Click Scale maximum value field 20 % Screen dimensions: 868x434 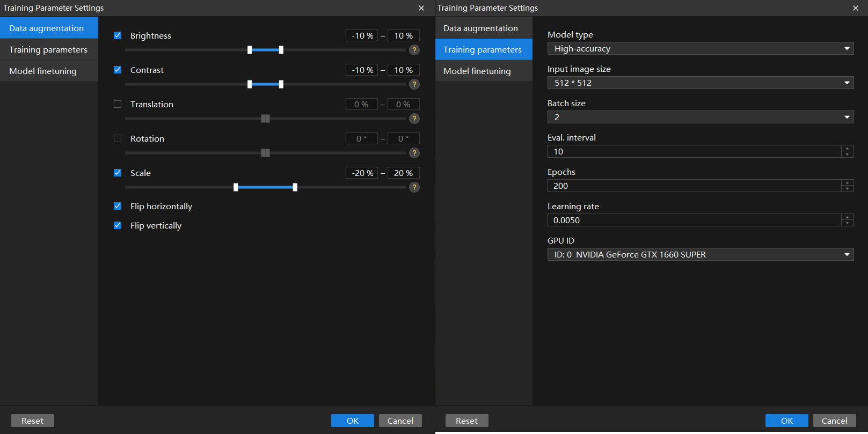(404, 173)
